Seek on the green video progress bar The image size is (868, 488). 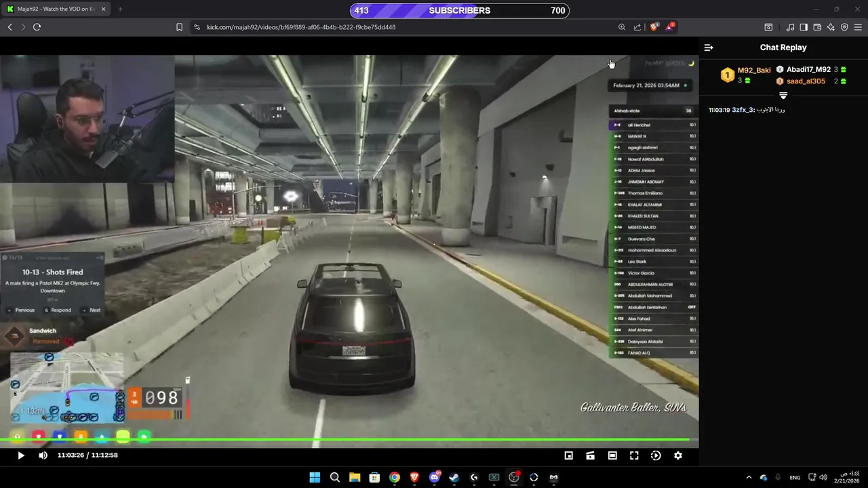349,440
